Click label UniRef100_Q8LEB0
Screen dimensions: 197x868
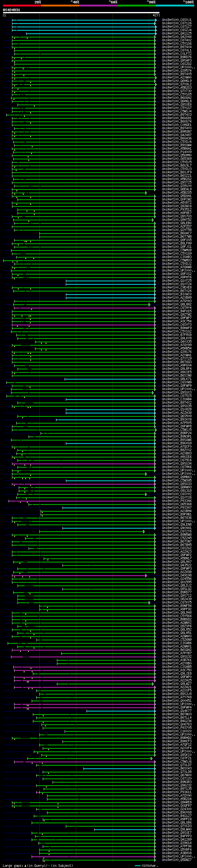pos(176,224)
